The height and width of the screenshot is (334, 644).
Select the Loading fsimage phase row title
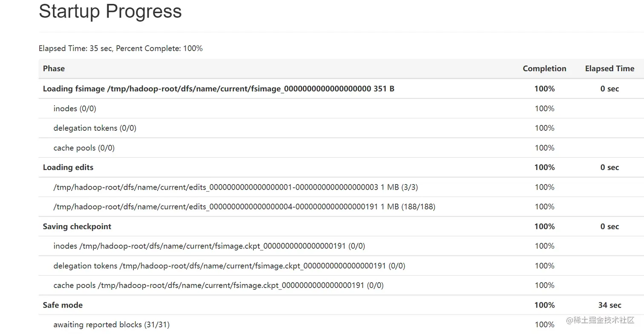218,89
